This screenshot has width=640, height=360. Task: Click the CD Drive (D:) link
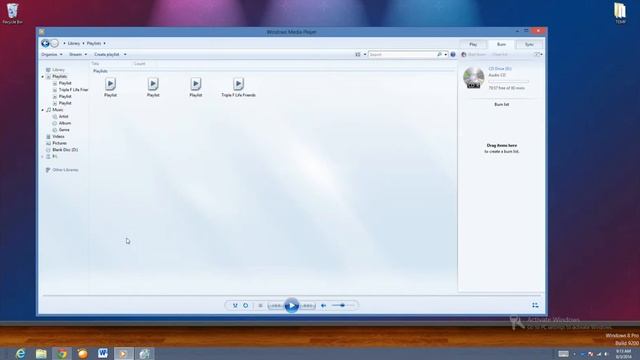point(500,69)
